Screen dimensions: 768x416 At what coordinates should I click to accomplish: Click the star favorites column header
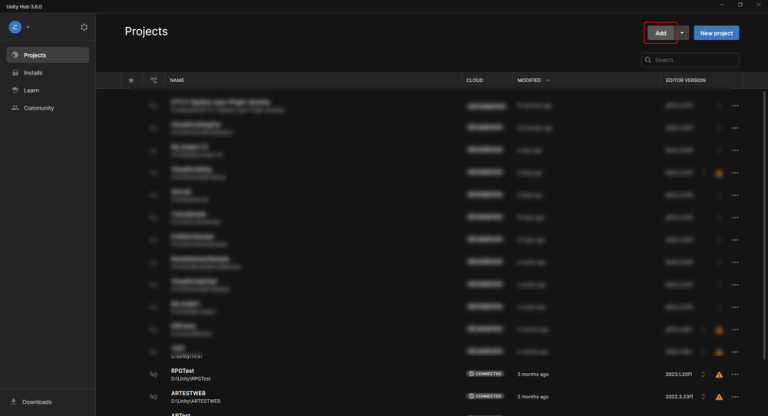pyautogui.click(x=131, y=80)
